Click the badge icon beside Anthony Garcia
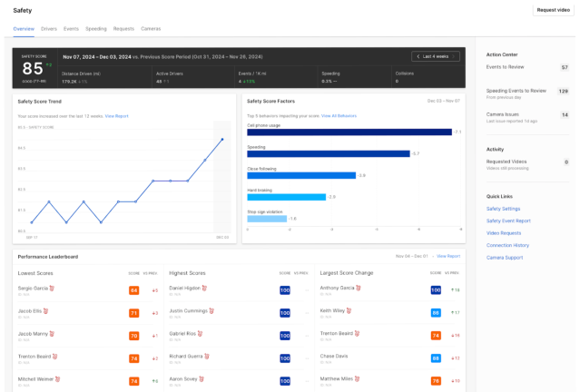The width and height of the screenshot is (580, 392). pos(359,288)
